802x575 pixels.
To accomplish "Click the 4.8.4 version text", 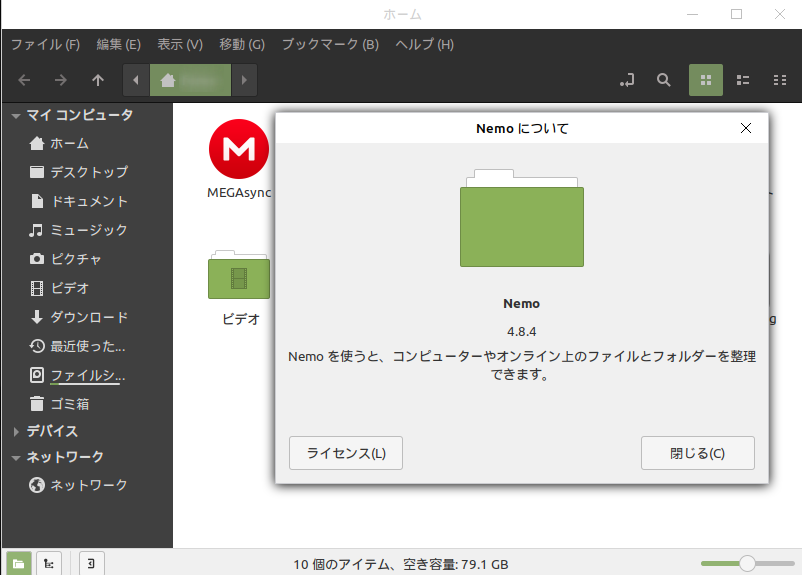I will tap(522, 332).
